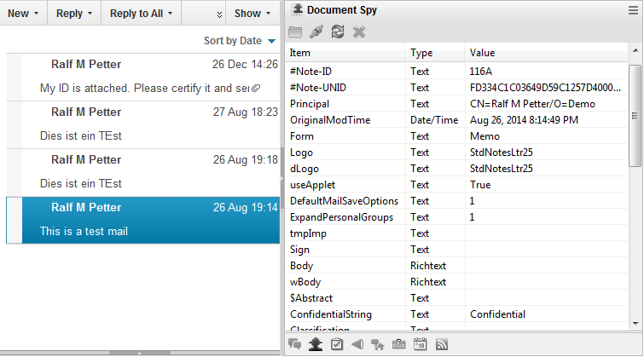644x357 pixels.
Task: Click the link/connect icon in Document Spy toolbar
Action: tap(316, 32)
